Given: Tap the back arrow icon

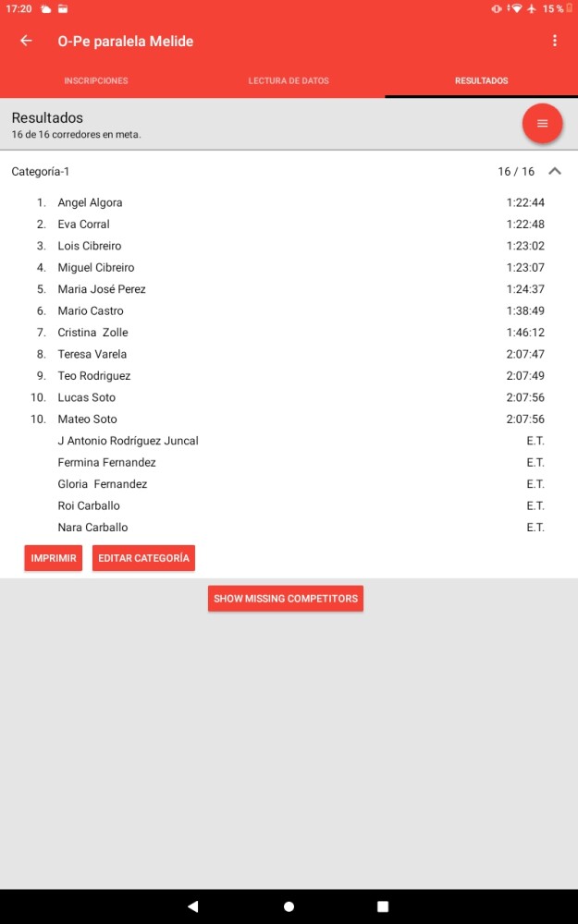Looking at the screenshot, I should click(x=26, y=41).
